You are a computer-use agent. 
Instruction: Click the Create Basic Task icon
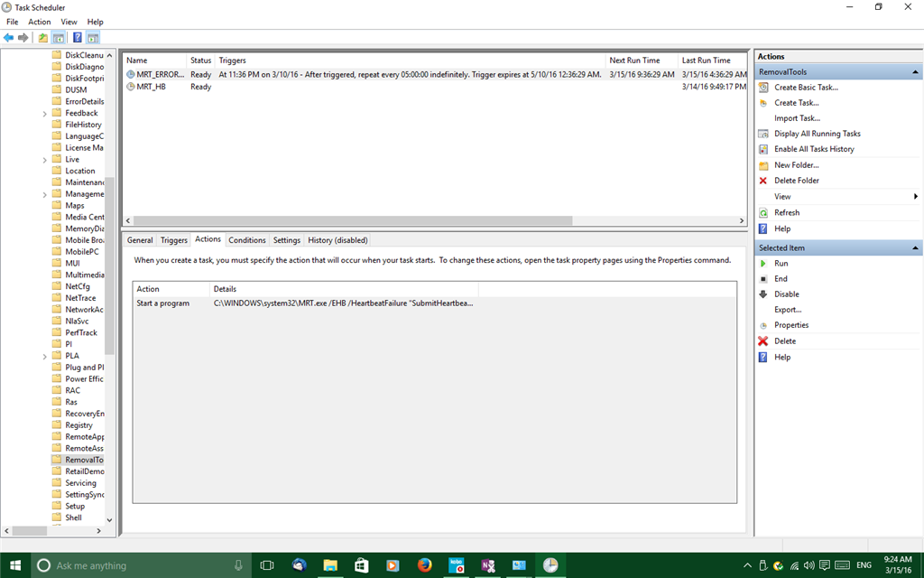coord(763,88)
